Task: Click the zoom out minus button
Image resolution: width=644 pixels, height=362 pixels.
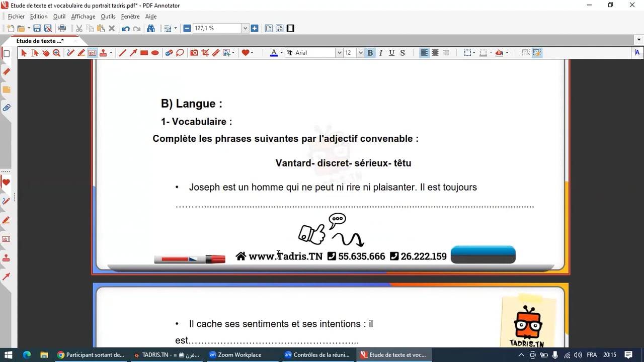Action: click(187, 29)
